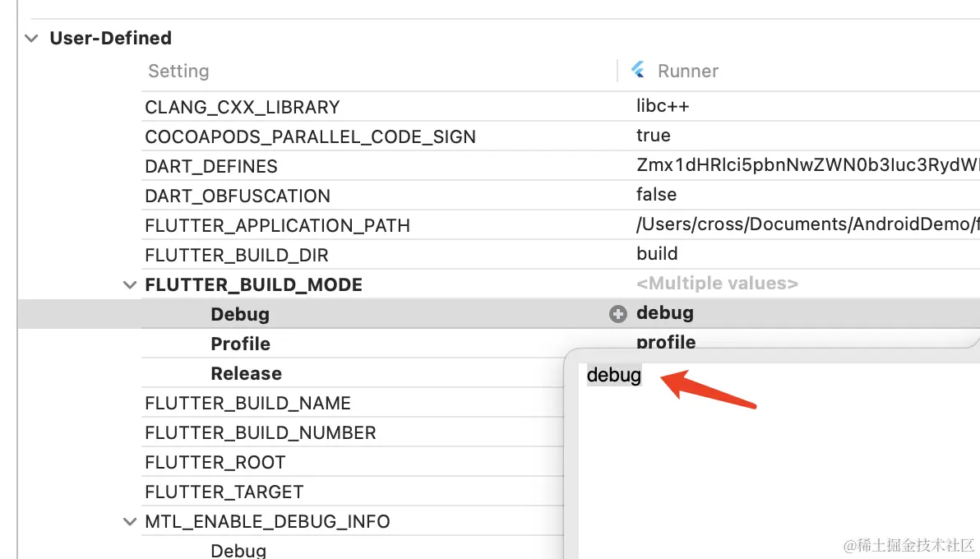Select the Profile configuration row
Viewport: 980px width, 559px height.
coord(241,344)
